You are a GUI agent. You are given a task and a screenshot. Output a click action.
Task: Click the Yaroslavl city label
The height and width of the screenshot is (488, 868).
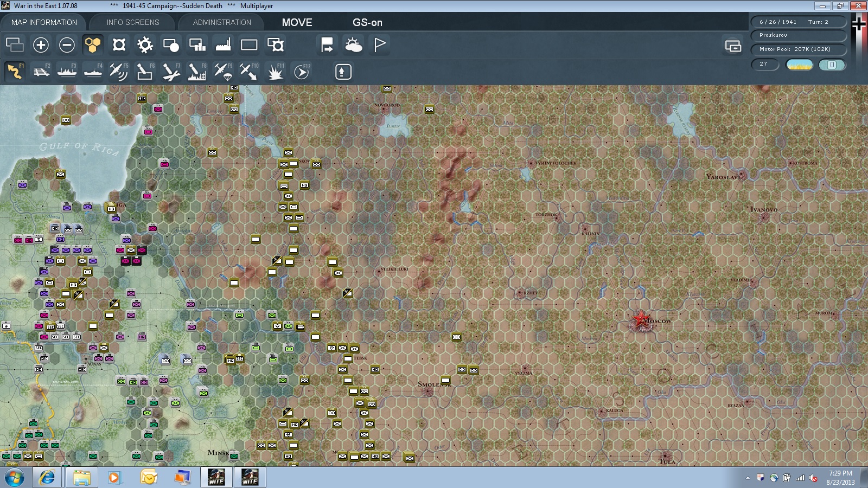[x=723, y=177]
